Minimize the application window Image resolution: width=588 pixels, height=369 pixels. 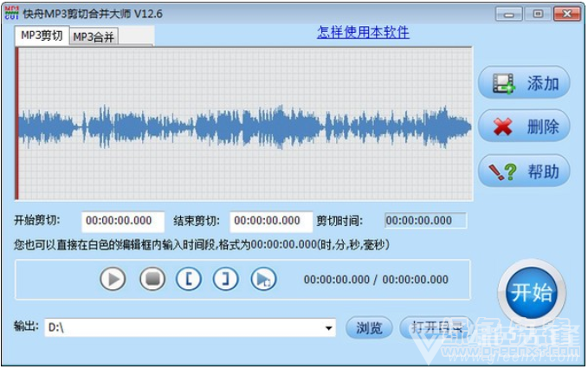pos(508,14)
